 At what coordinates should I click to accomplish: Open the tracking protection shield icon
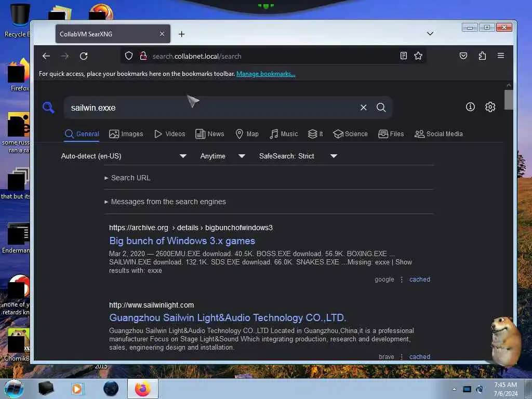click(129, 56)
